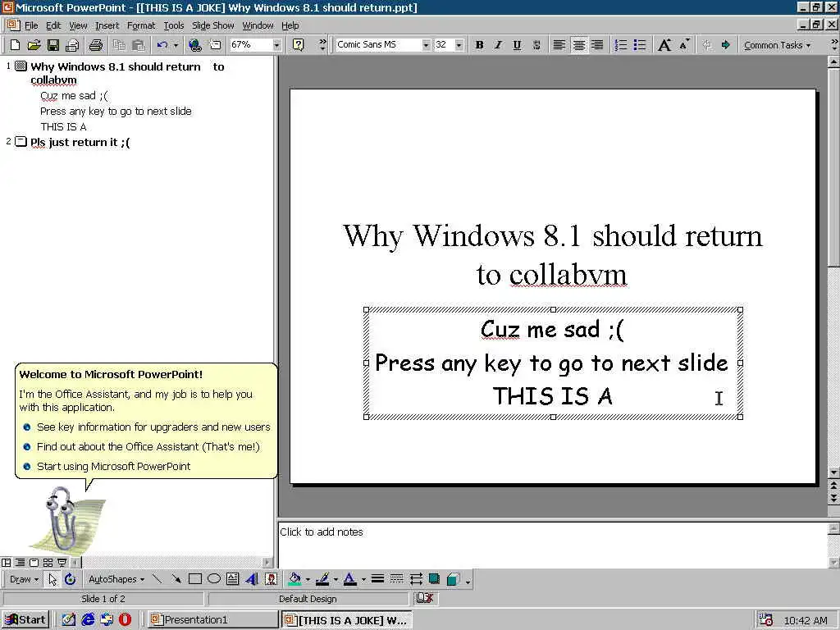Select the Arrow drawing tool

click(176, 579)
